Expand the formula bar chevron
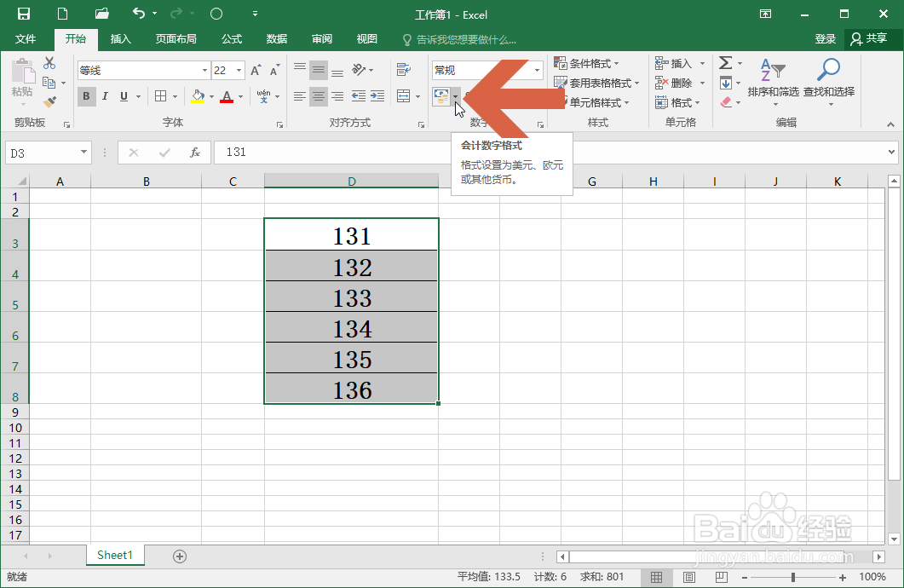This screenshot has height=588, width=904. point(891,153)
